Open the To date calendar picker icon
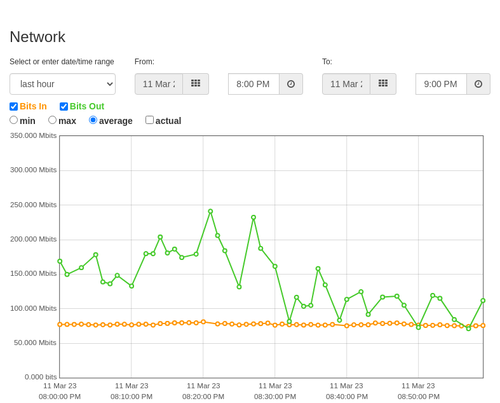The image size is (500, 403). tap(383, 84)
